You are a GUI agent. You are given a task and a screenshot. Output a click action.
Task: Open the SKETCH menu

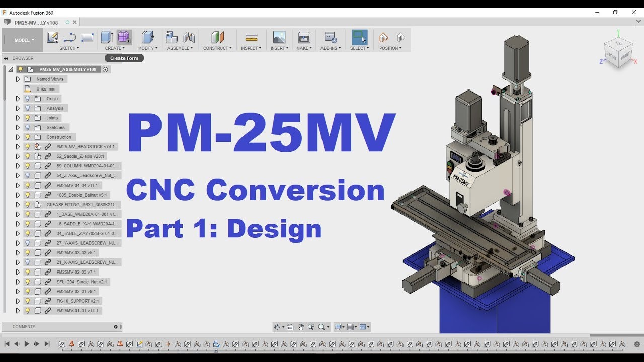coord(69,48)
